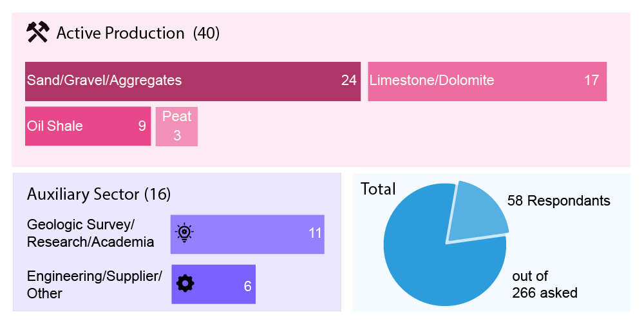Click the crossed hammers mining icon
Screen dimensions: 644x326
click(x=37, y=32)
